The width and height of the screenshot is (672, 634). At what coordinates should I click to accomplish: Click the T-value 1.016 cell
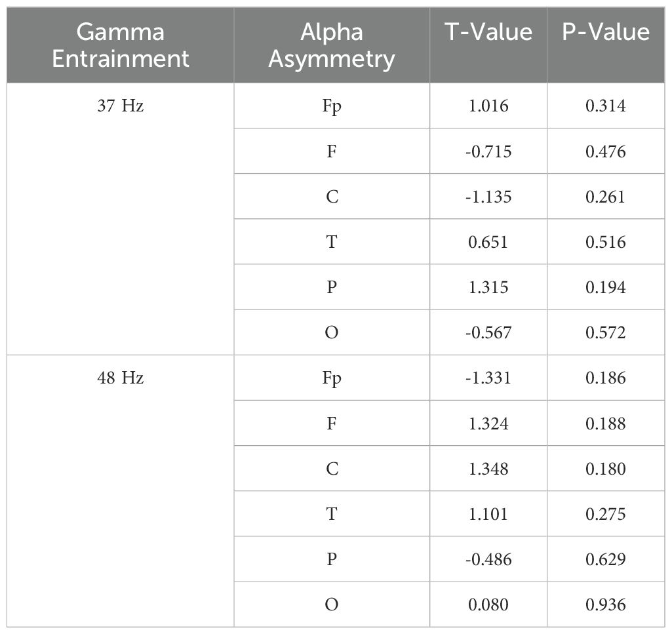488,106
